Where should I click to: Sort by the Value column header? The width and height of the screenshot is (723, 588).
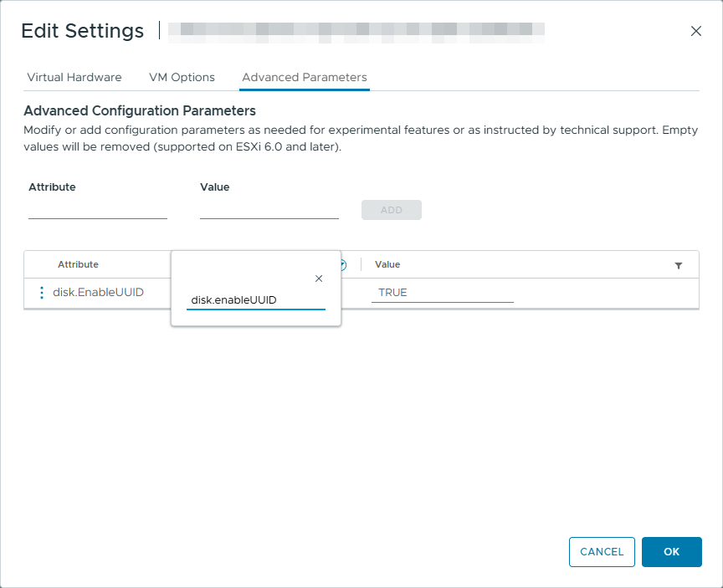(x=387, y=264)
